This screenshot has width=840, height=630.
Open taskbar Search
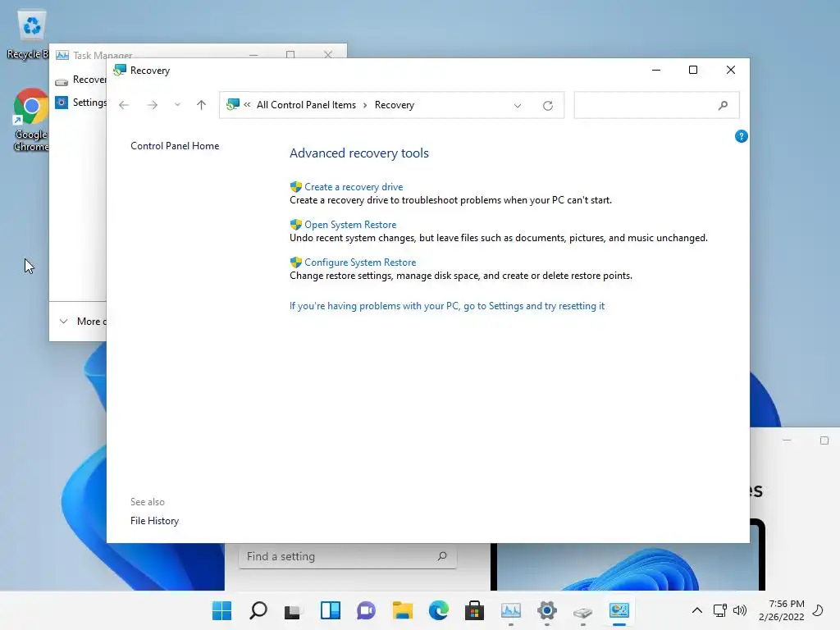click(258, 610)
